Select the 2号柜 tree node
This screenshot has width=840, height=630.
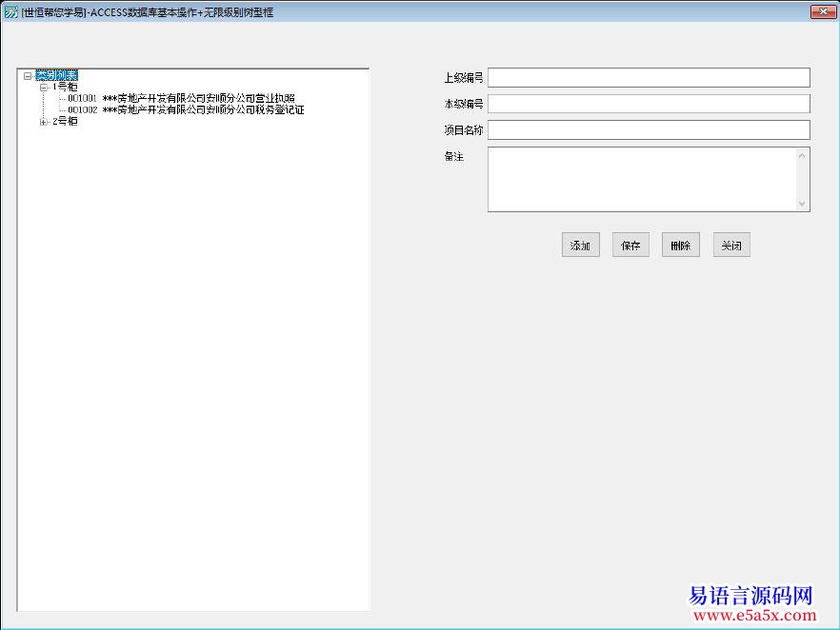(x=65, y=122)
